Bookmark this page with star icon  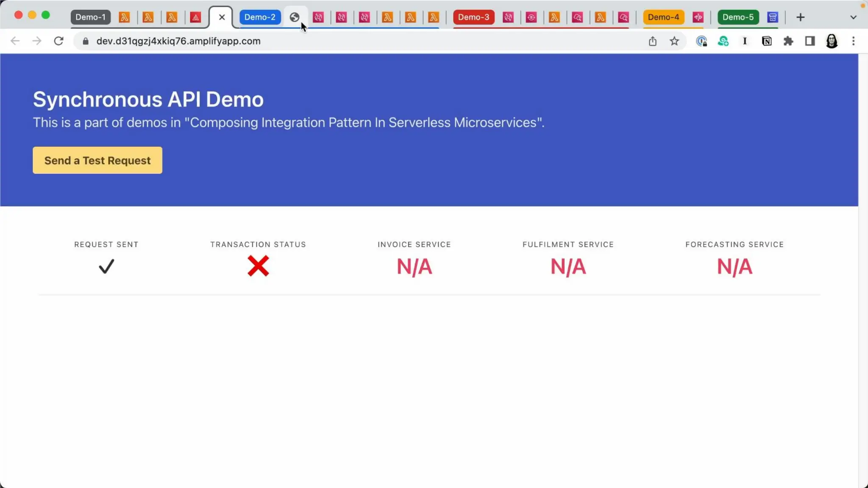point(674,41)
